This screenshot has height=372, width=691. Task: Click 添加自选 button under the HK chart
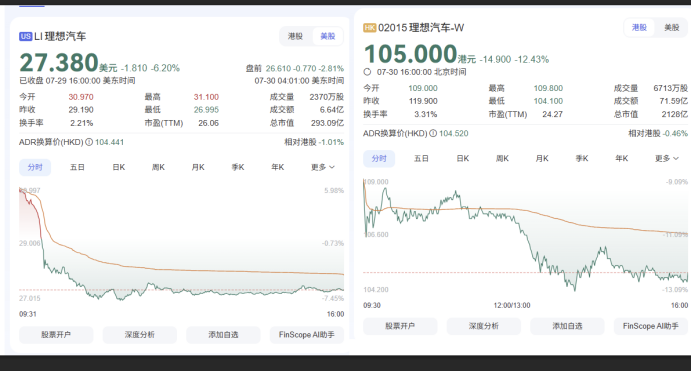pos(567,326)
